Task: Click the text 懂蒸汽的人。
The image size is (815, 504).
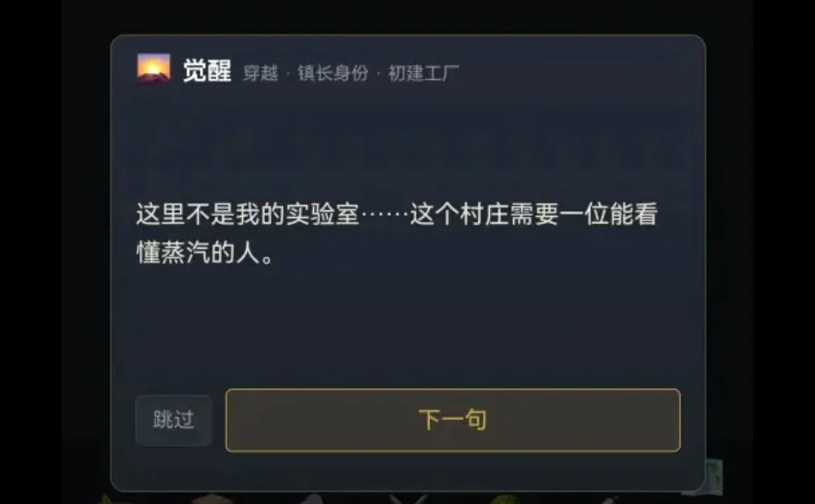Action: point(205,253)
